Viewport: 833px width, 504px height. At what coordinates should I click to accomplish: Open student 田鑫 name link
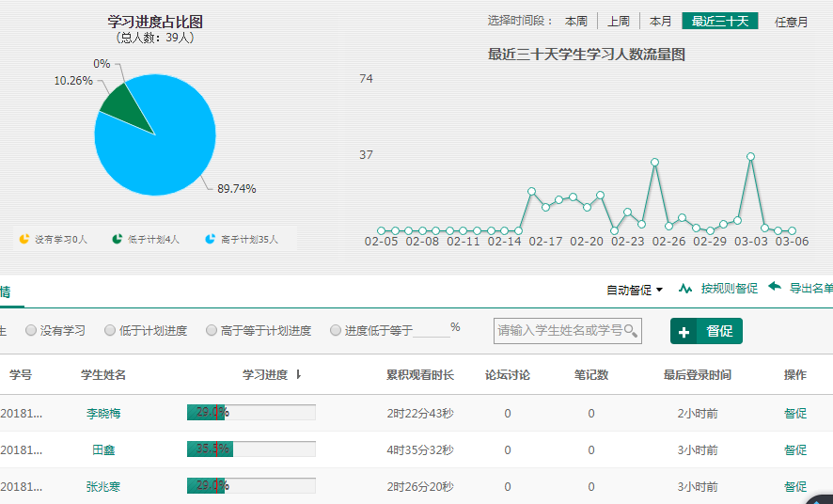[x=103, y=450]
